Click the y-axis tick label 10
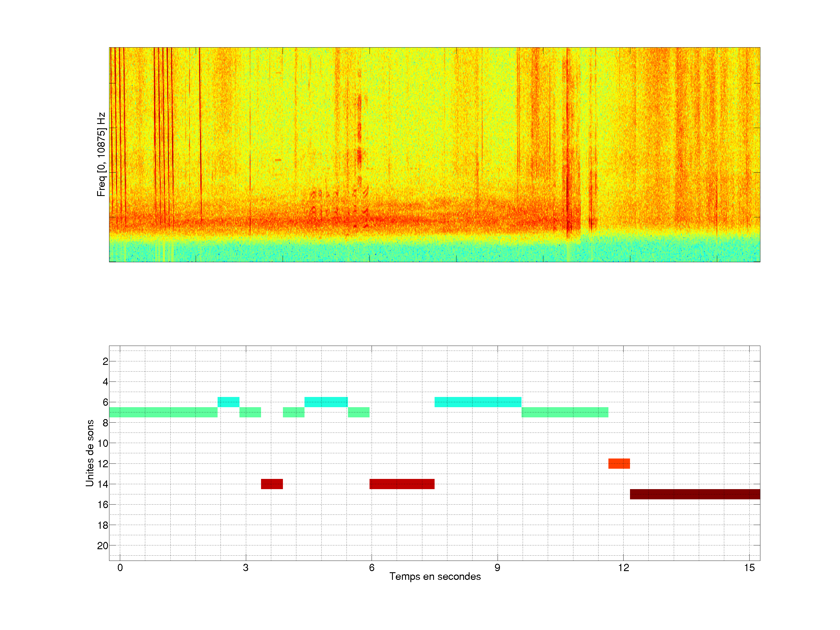Viewport: 840px width, 630px height. click(x=103, y=443)
